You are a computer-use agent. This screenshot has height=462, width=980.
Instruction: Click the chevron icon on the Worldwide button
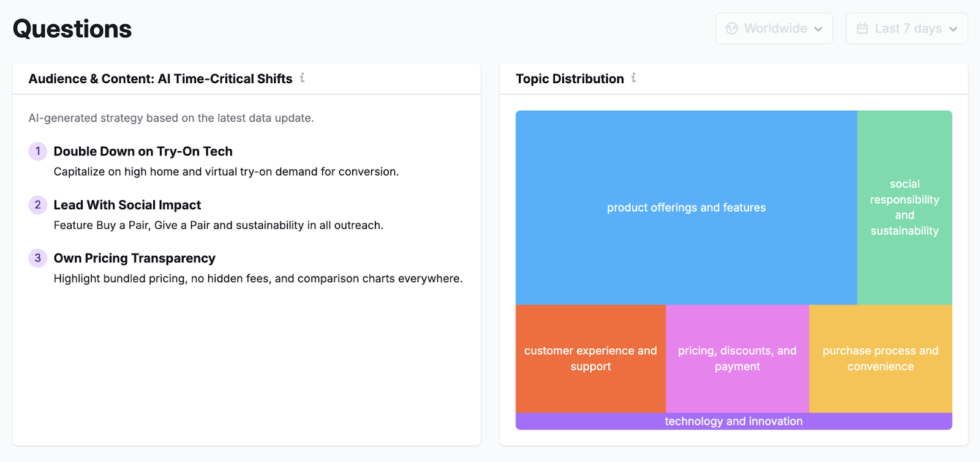tap(820, 28)
